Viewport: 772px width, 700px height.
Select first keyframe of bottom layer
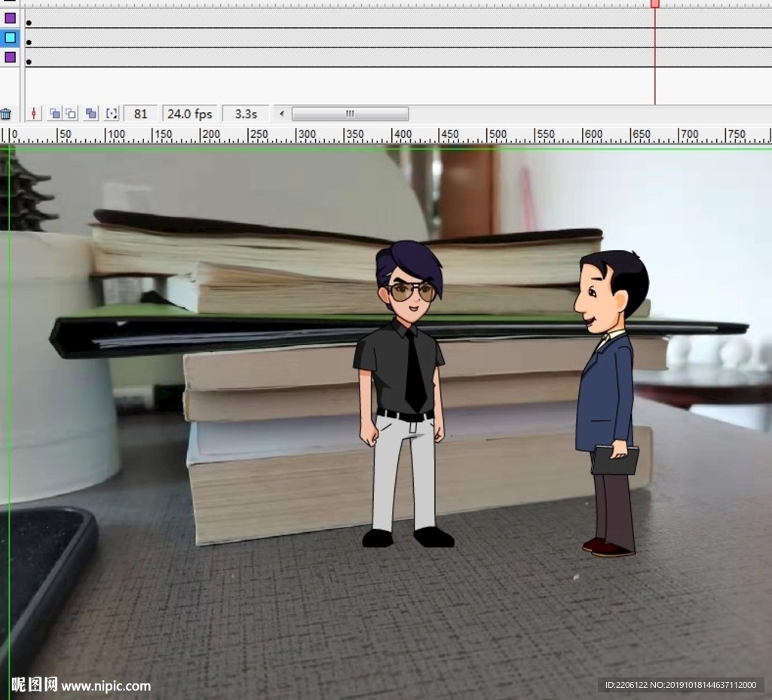point(29,62)
